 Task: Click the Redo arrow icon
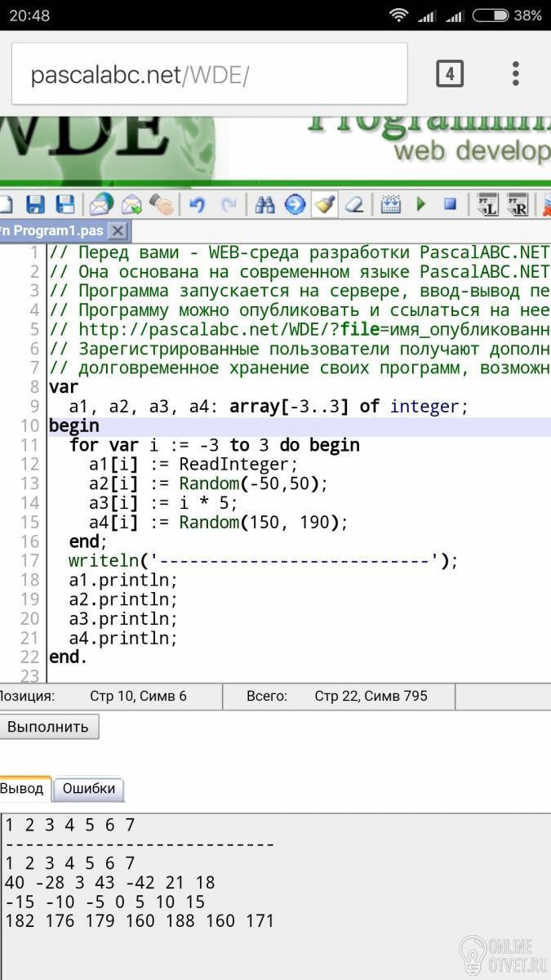(230, 204)
